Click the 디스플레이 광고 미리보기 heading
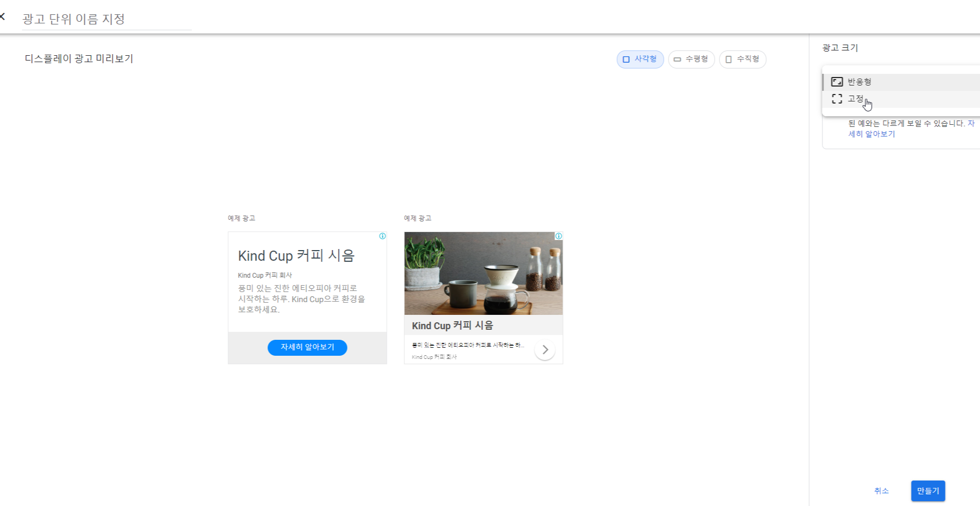Image resolution: width=980 pixels, height=506 pixels. [x=79, y=59]
